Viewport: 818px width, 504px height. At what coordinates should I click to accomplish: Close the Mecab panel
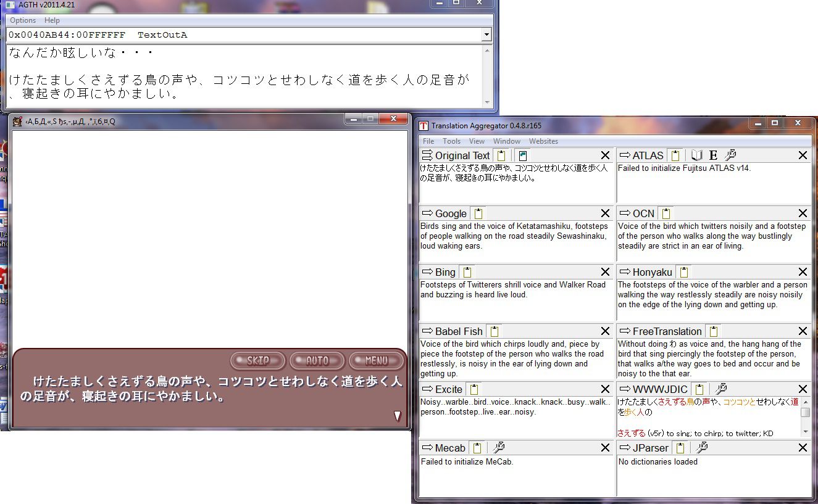click(x=605, y=448)
